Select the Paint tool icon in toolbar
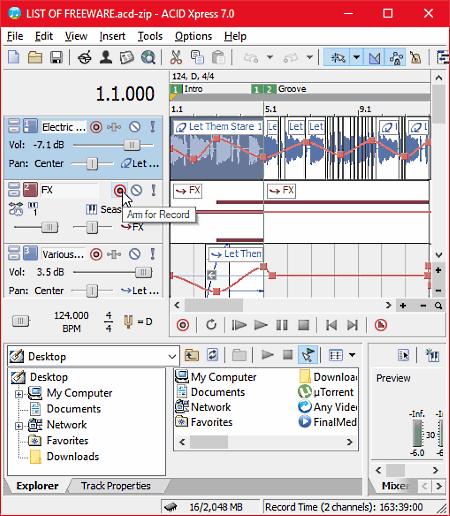This screenshot has height=516, width=450. pos(416,58)
